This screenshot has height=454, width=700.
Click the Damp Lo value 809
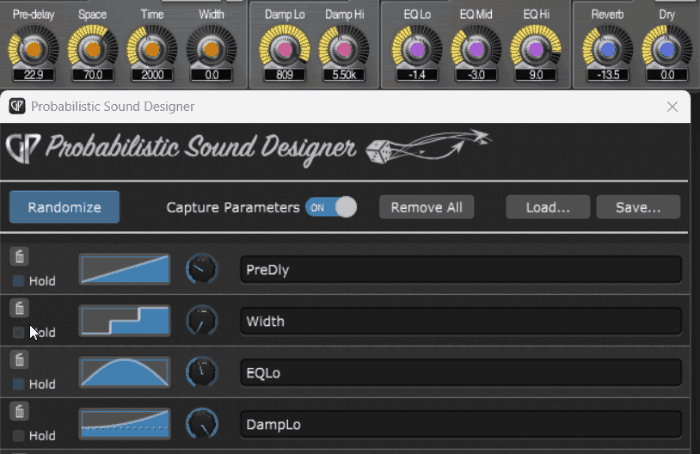(285, 75)
